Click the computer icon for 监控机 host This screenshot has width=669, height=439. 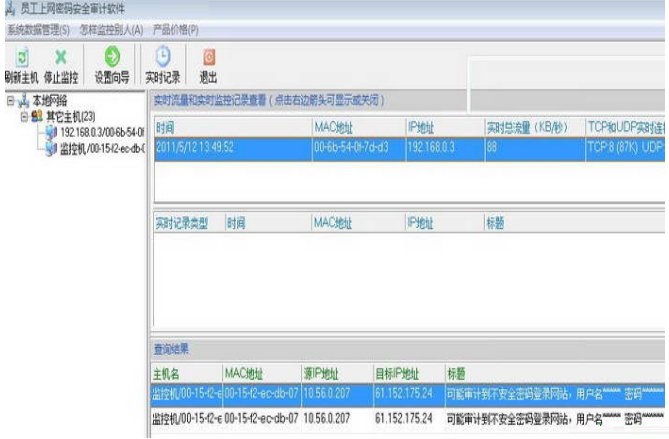pyautogui.click(x=51, y=148)
